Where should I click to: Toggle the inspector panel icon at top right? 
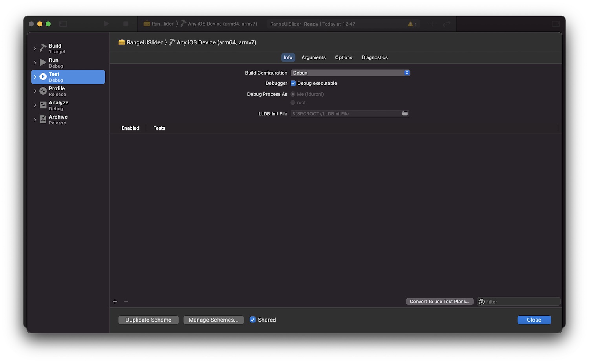point(556,24)
